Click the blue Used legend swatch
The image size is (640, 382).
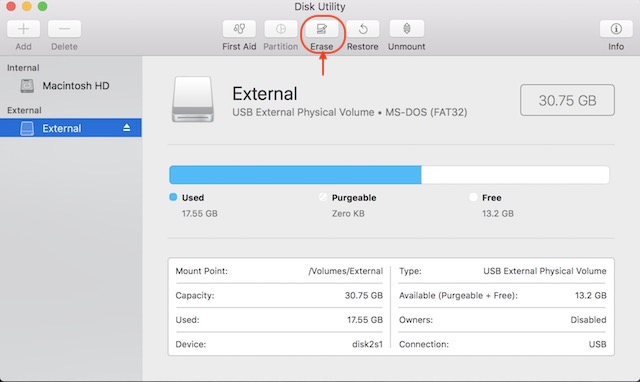click(173, 197)
